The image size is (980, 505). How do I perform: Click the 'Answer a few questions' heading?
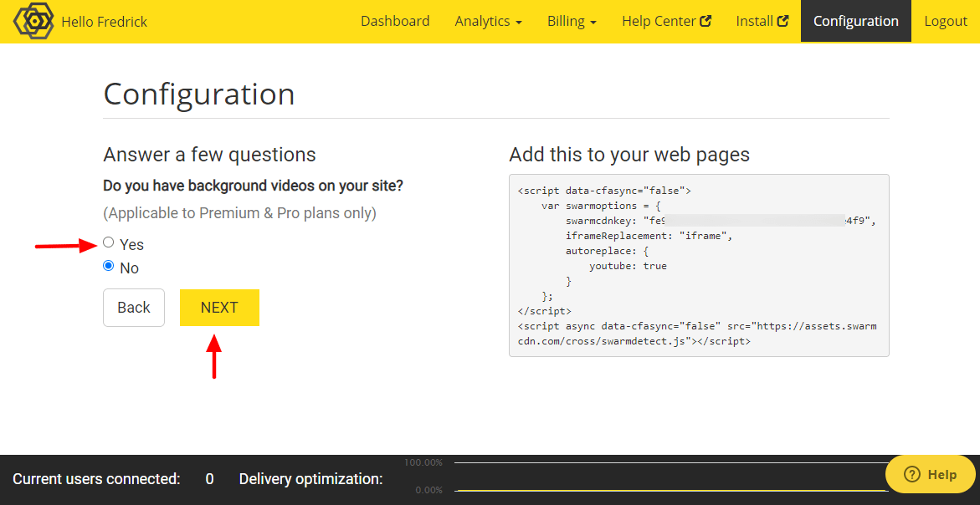coord(209,154)
